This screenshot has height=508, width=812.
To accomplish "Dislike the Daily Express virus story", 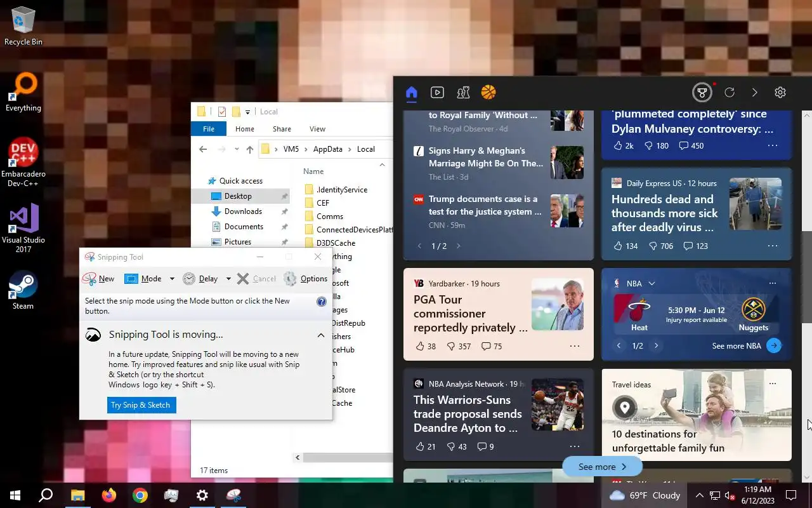I will [x=661, y=246].
